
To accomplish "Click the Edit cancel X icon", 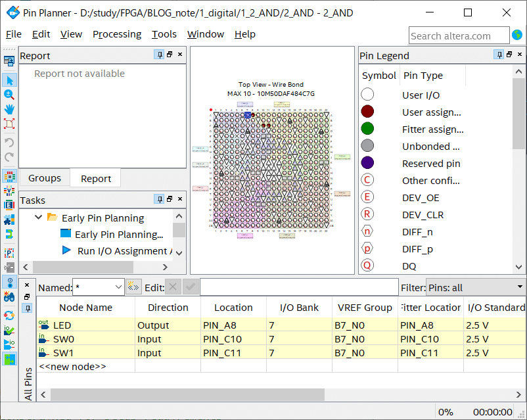I will [x=173, y=287].
